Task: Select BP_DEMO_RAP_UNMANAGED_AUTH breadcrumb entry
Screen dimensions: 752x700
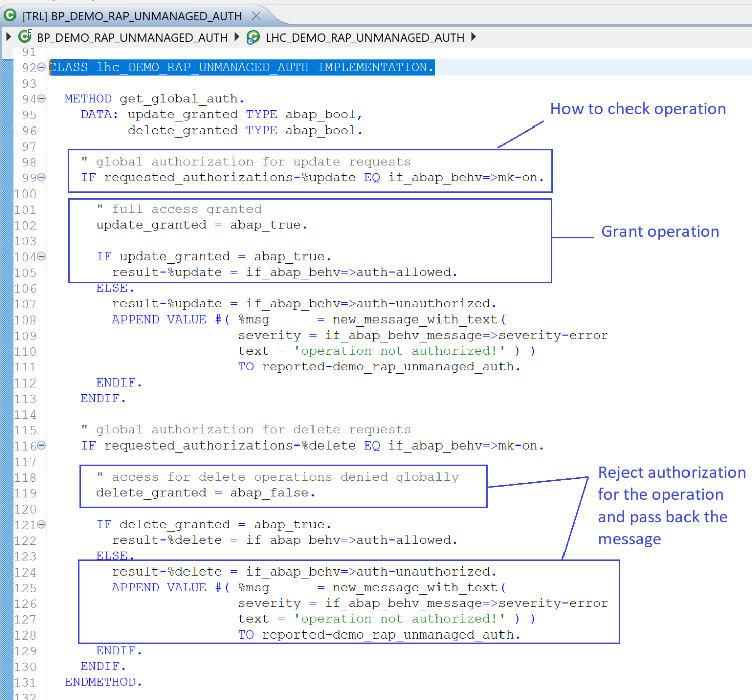Action: [132, 37]
